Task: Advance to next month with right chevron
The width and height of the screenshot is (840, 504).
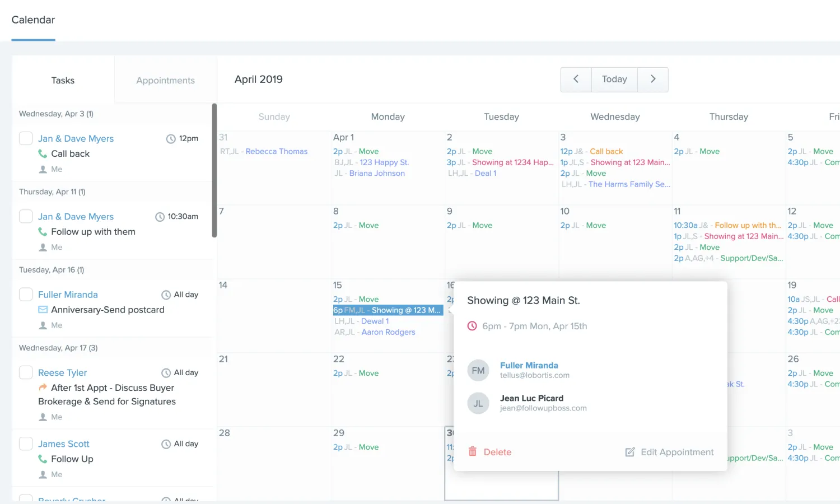Action: (653, 80)
